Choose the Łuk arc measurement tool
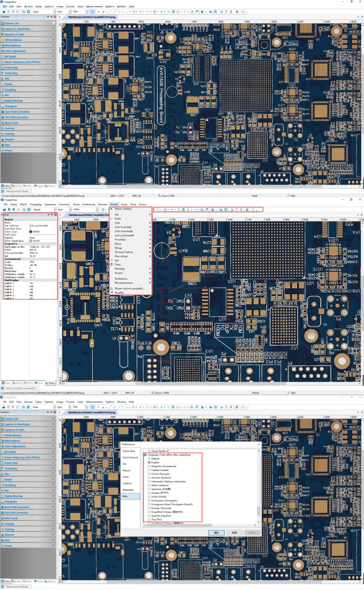 click(x=117, y=260)
